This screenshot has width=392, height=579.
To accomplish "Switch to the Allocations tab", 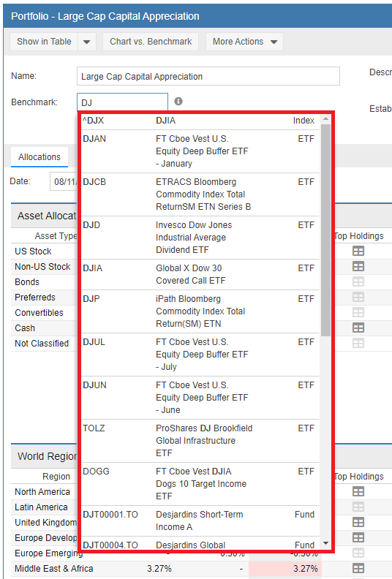I will [39, 157].
